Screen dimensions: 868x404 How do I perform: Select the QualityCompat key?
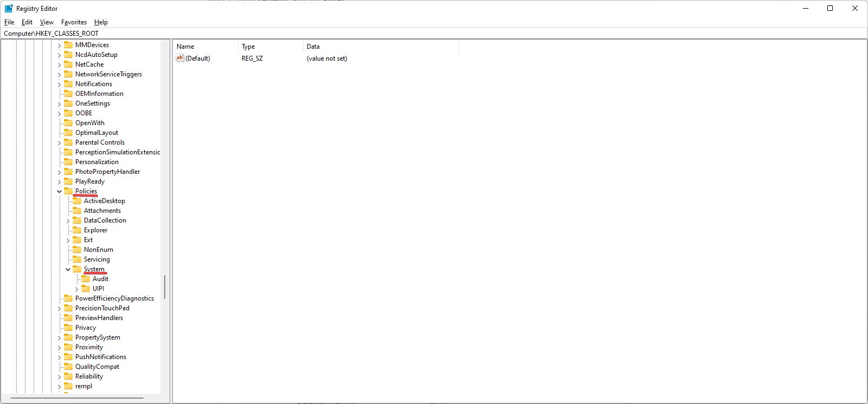(97, 367)
